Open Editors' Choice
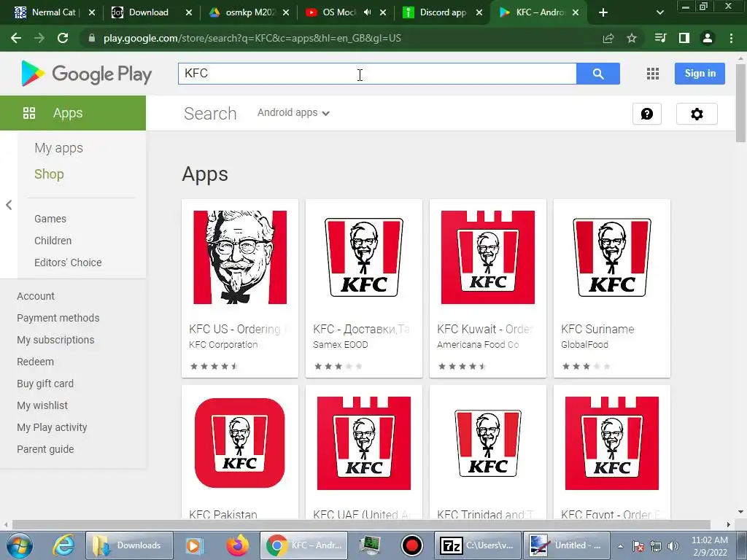The height and width of the screenshot is (560, 747). click(x=68, y=262)
